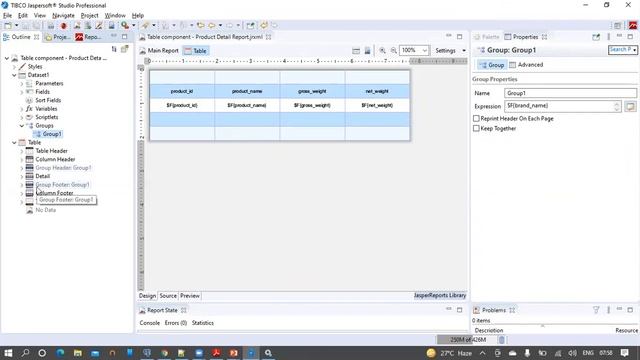Switch to the Preview tab
Image resolution: width=640 pixels, height=360 pixels.
click(x=190, y=296)
